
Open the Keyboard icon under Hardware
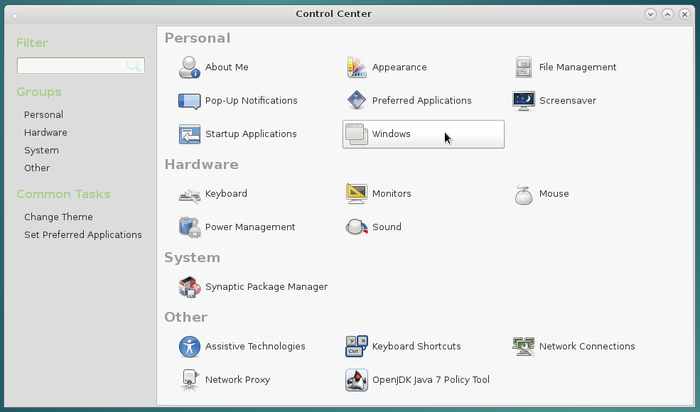pyautogui.click(x=189, y=195)
